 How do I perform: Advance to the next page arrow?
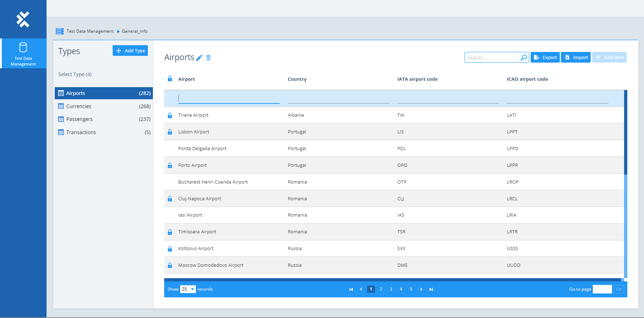point(421,289)
